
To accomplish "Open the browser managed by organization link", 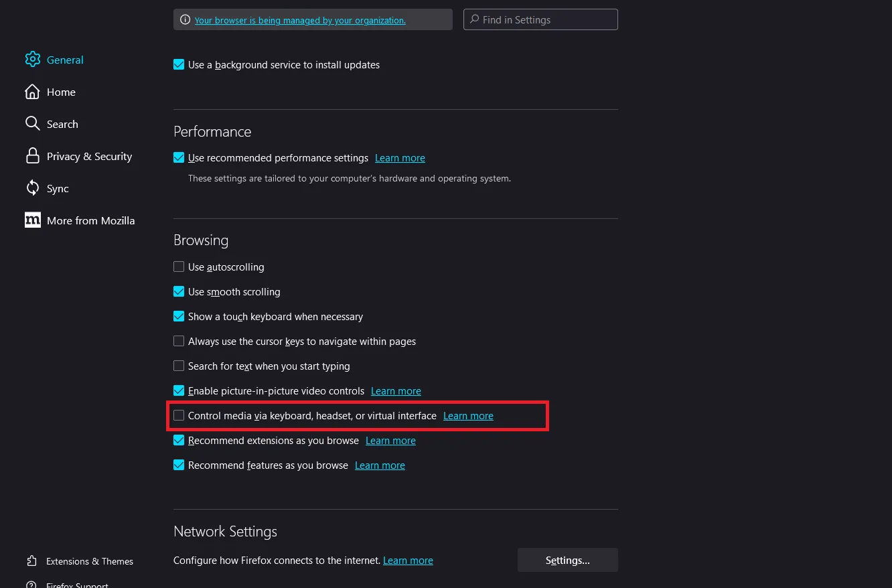I will [x=300, y=20].
